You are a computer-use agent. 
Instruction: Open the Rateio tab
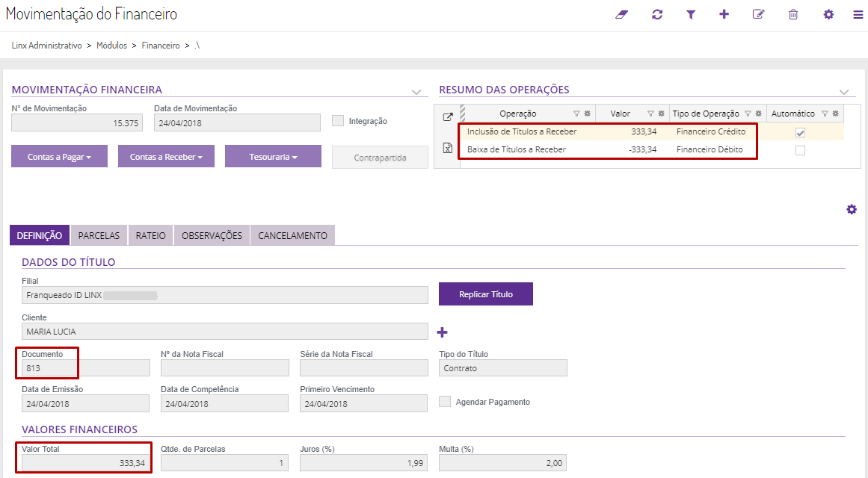[x=151, y=235]
